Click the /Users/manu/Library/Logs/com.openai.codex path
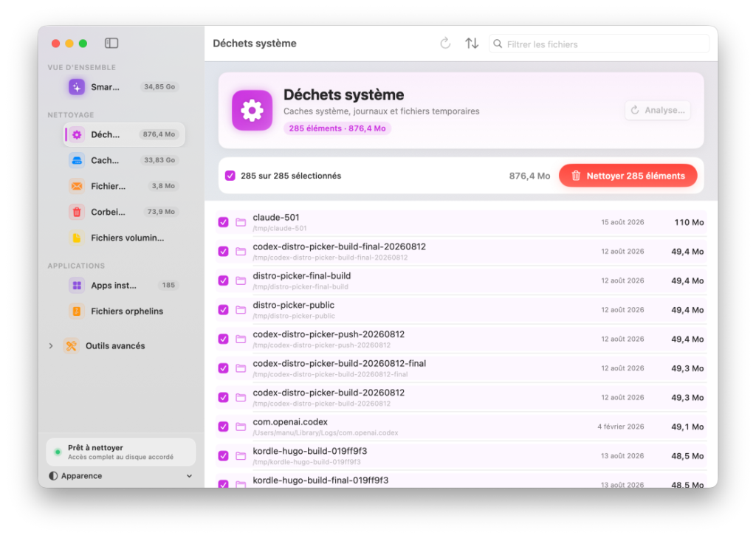The image size is (756, 538). point(326,433)
